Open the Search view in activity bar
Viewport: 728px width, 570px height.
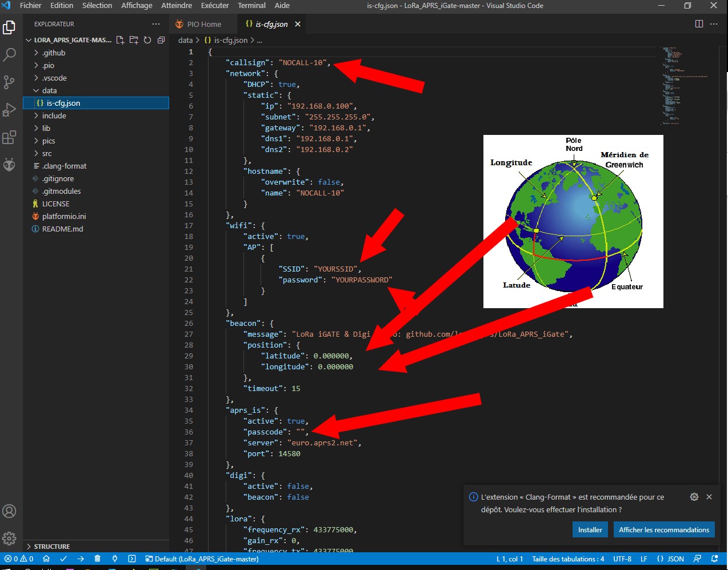pyautogui.click(x=9, y=54)
